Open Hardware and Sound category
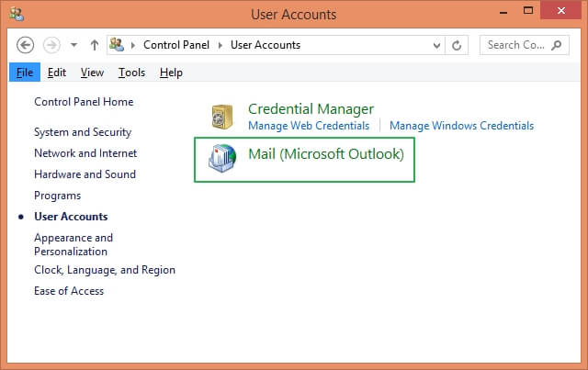588x370 pixels. pyautogui.click(x=85, y=174)
